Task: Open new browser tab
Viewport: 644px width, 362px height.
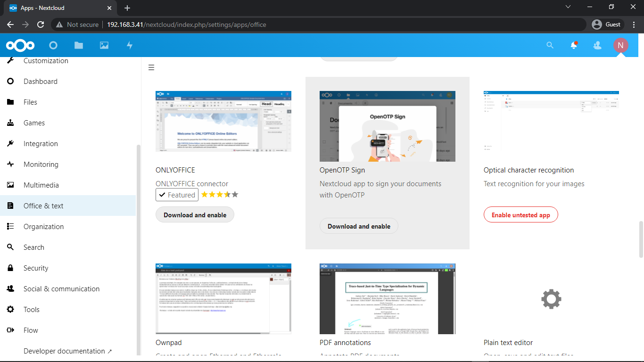Action: [x=127, y=8]
